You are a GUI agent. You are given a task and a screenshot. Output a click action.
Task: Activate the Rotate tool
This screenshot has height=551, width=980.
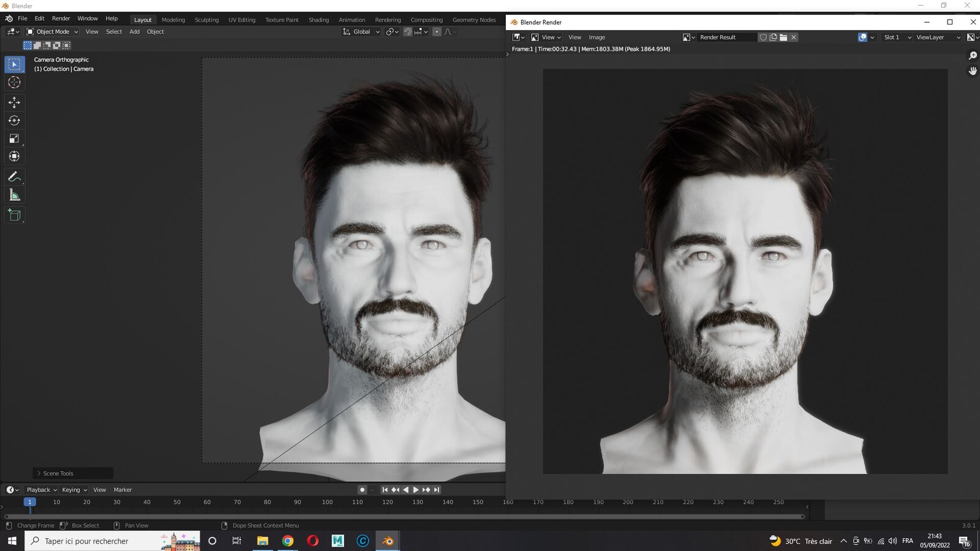pyautogui.click(x=14, y=121)
